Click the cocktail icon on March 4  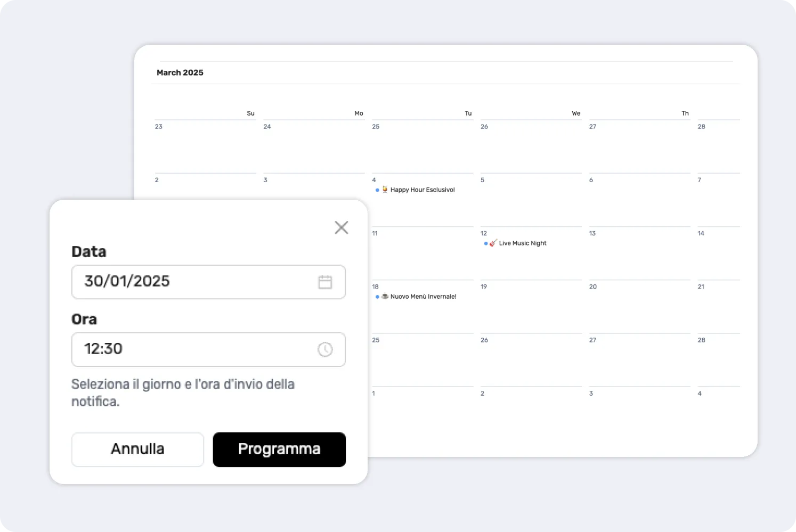(385, 190)
